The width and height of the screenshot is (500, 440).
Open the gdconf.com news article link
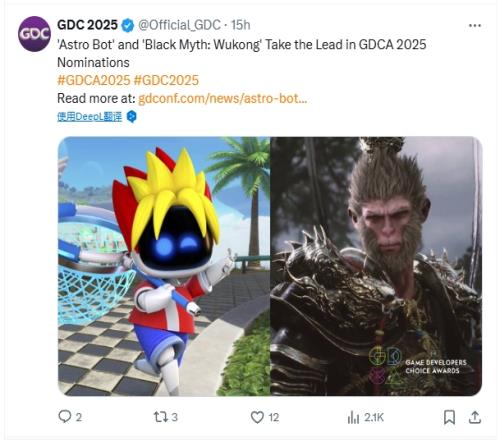(222, 99)
